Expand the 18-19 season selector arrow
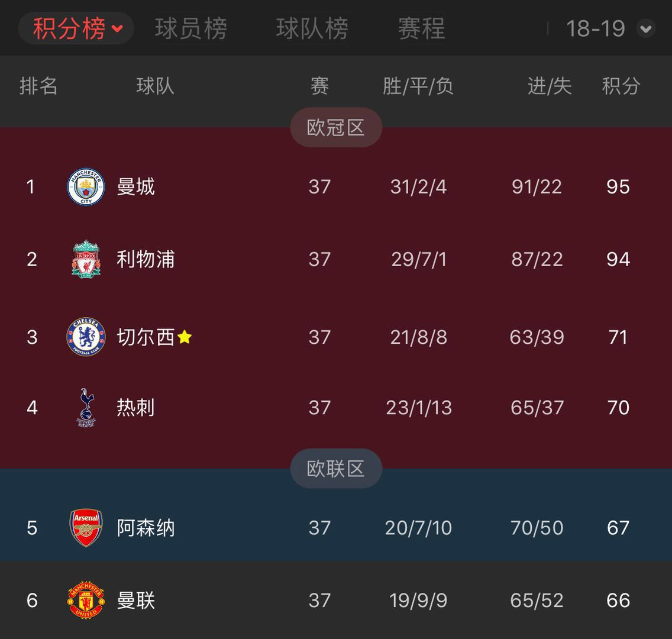This screenshot has height=639, width=672. [x=645, y=28]
